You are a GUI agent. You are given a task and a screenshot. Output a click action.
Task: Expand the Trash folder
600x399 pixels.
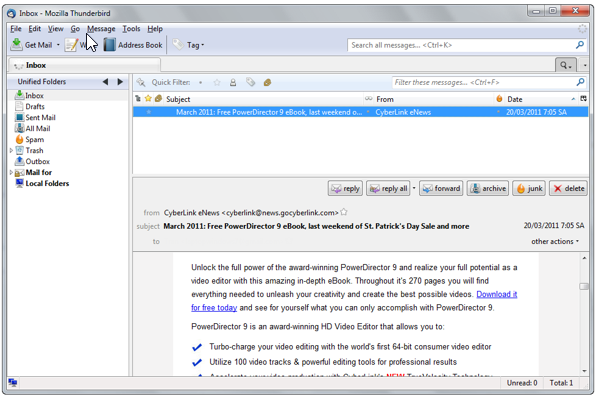pyautogui.click(x=11, y=151)
